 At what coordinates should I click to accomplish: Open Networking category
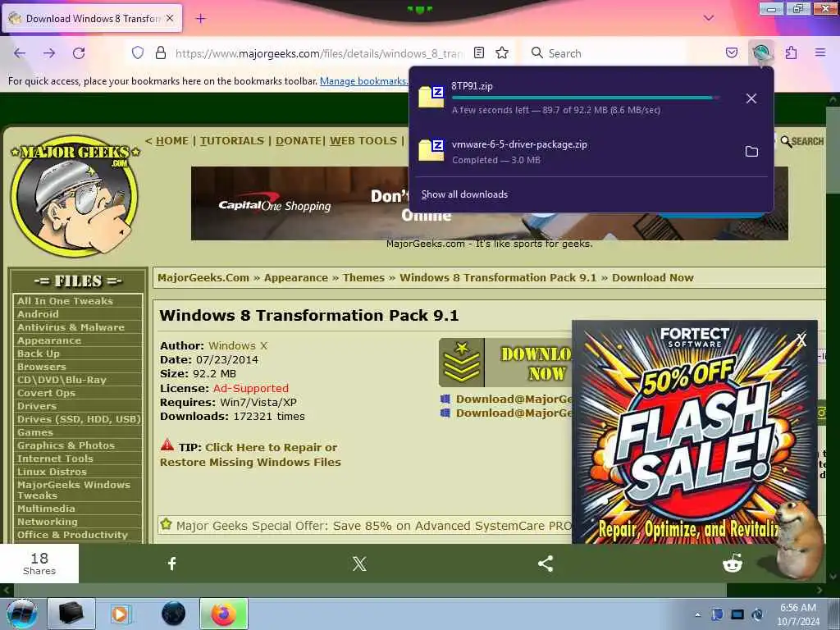47,521
